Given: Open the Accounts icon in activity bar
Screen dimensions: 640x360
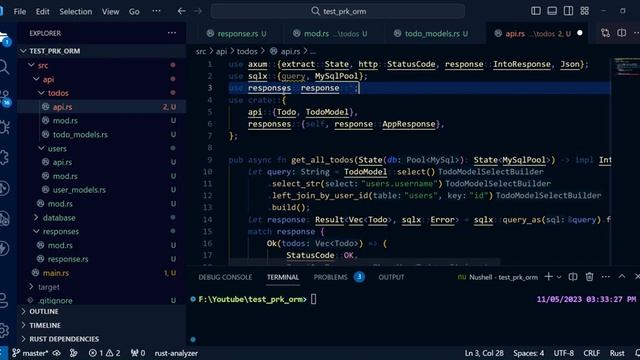Looking at the screenshot, I should coord(4,300).
